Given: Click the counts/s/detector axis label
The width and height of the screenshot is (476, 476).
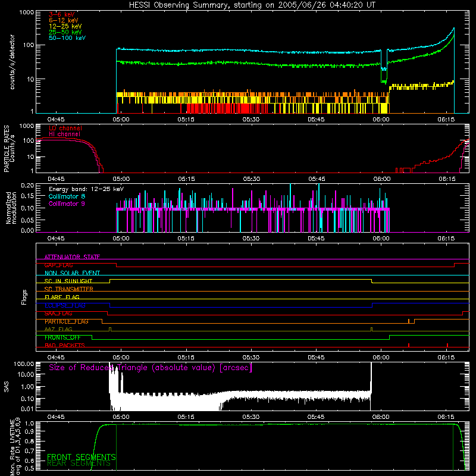Looking at the screenshot, I should pos(12,62).
